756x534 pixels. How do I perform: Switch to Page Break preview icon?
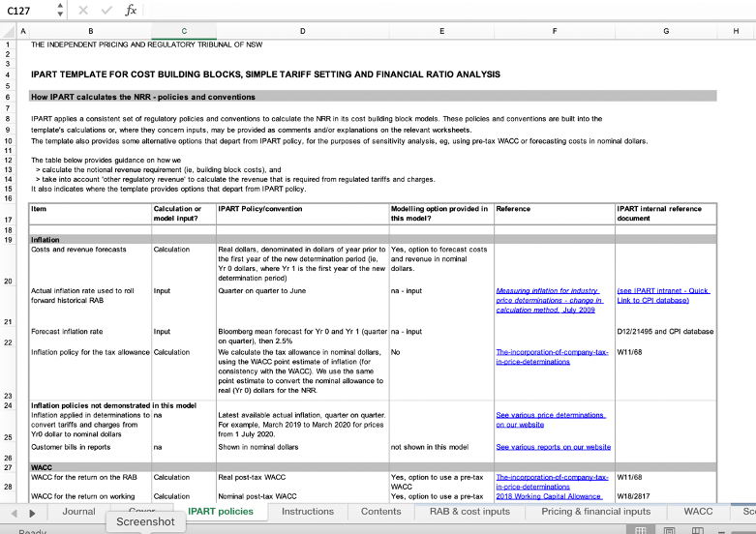click(694, 529)
